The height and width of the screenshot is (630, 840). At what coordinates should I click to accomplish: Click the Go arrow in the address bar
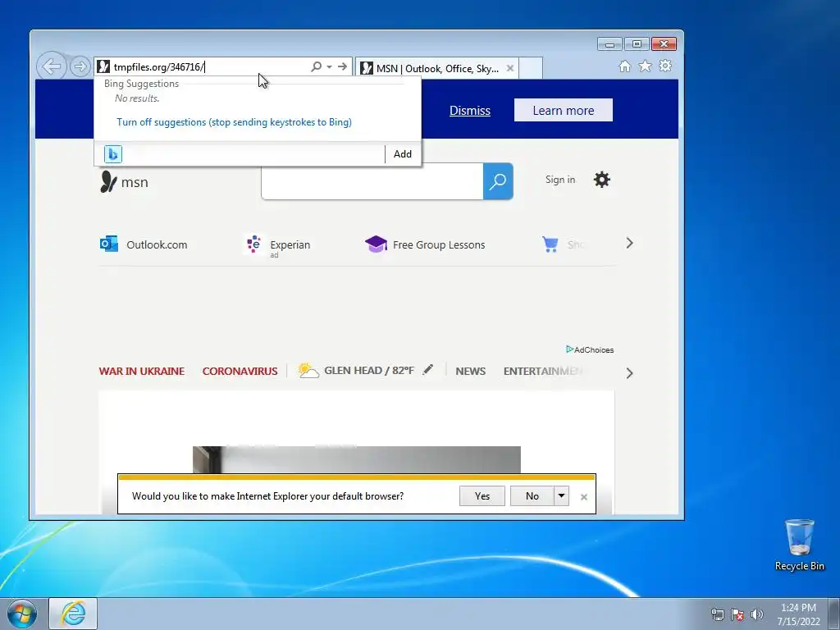point(342,66)
